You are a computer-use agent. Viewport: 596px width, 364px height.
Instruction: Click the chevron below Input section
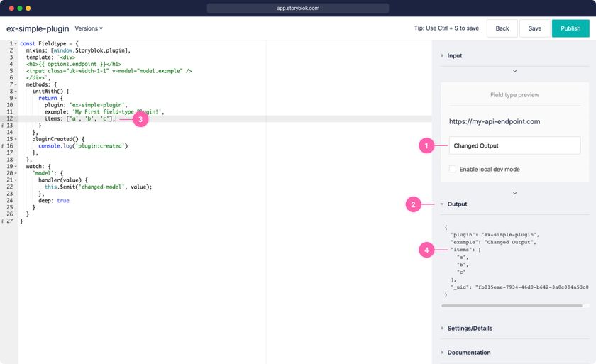click(514, 71)
